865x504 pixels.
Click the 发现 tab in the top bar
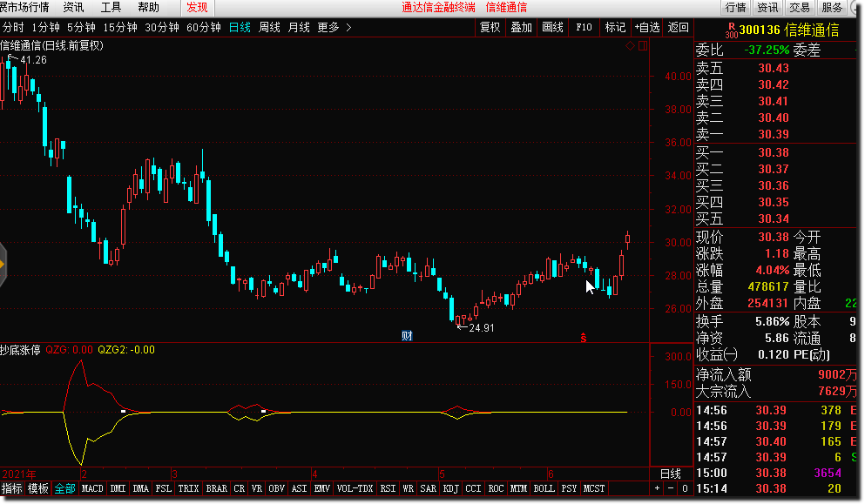pos(197,7)
